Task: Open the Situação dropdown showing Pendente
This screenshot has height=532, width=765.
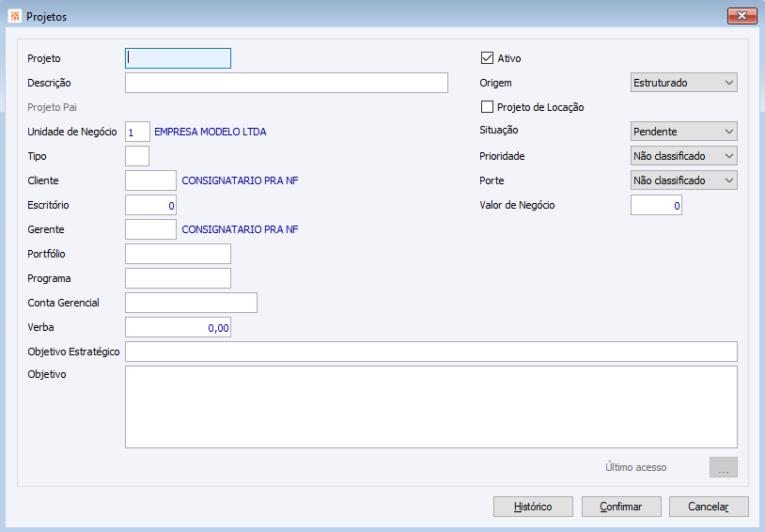Action: click(683, 132)
